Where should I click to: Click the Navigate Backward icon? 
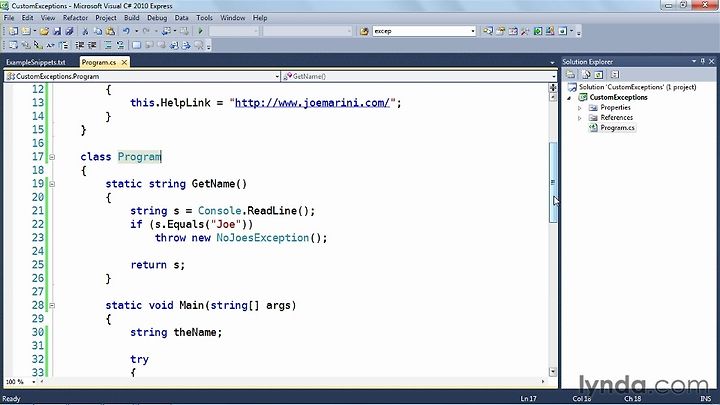click(166, 31)
